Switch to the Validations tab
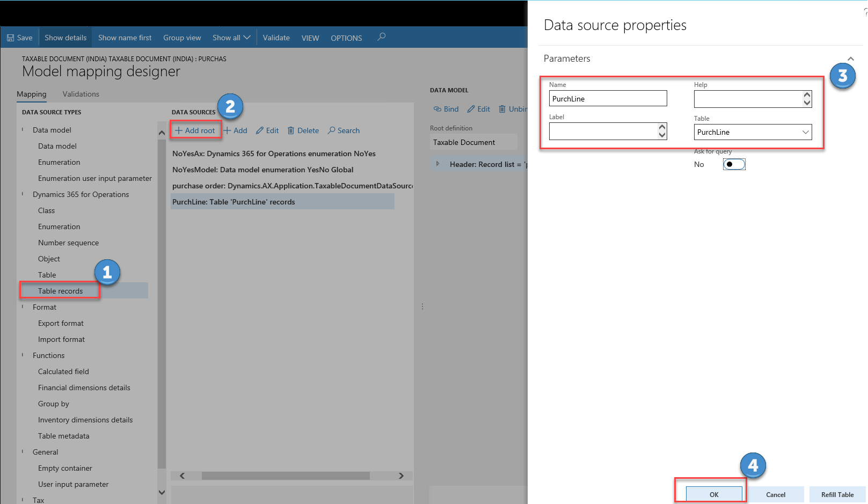Image resolution: width=868 pixels, height=504 pixels. (81, 94)
